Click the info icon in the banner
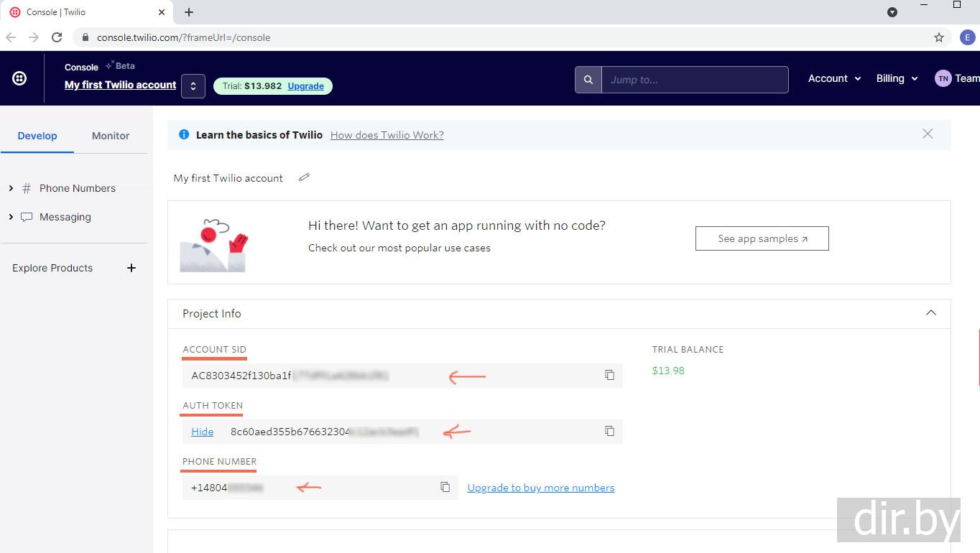 (x=184, y=134)
